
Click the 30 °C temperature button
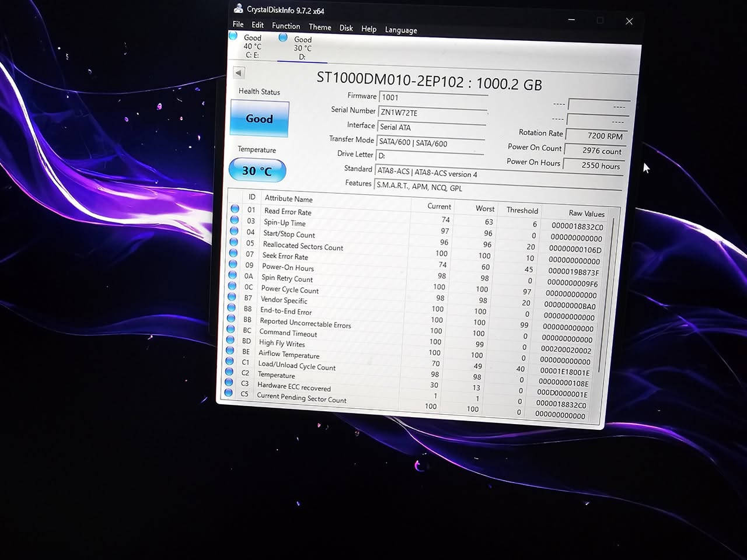257,170
